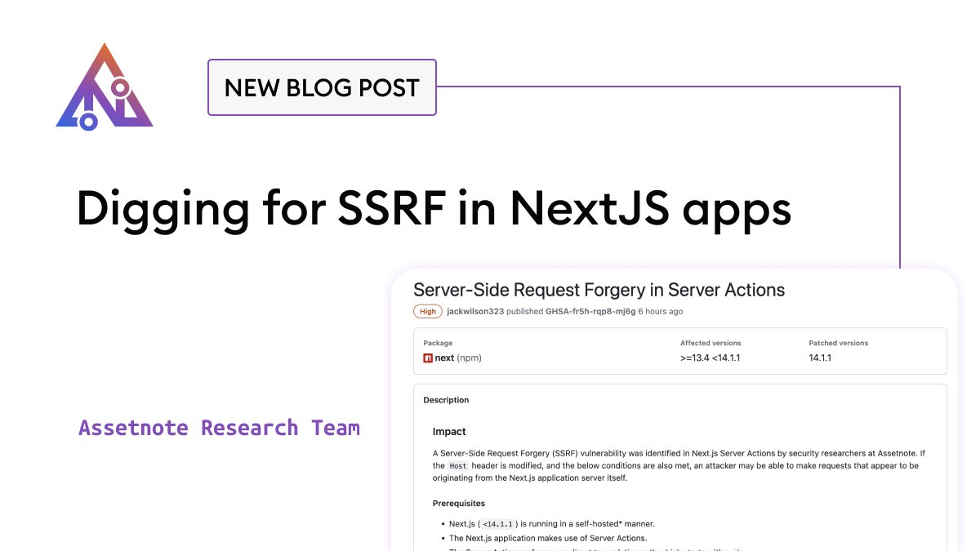Viewport: 980px width, 551px height.
Task: Click the Prerequisites heading
Action: [459, 504]
